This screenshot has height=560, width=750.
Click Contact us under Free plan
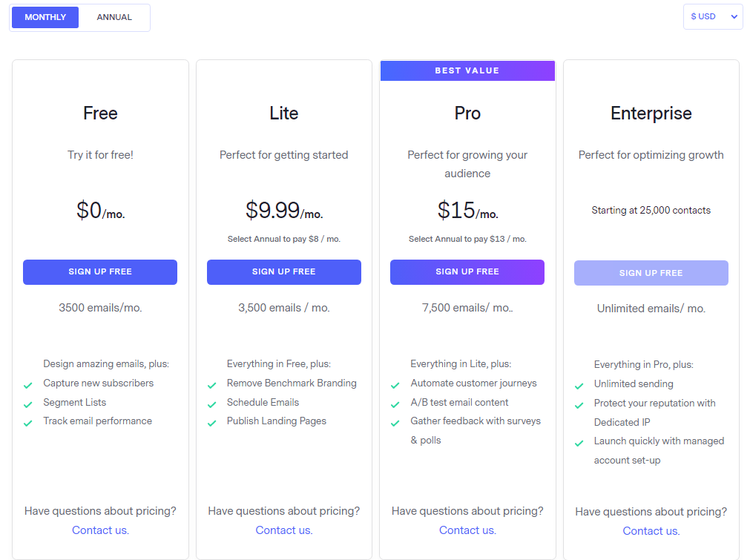coord(100,530)
